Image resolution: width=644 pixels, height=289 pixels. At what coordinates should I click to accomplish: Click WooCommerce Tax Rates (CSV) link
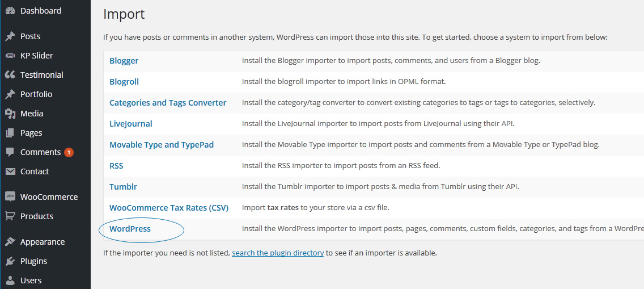(168, 208)
